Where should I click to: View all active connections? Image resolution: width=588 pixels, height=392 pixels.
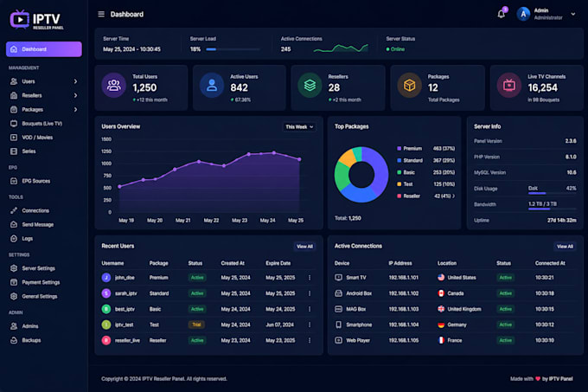pyautogui.click(x=565, y=247)
